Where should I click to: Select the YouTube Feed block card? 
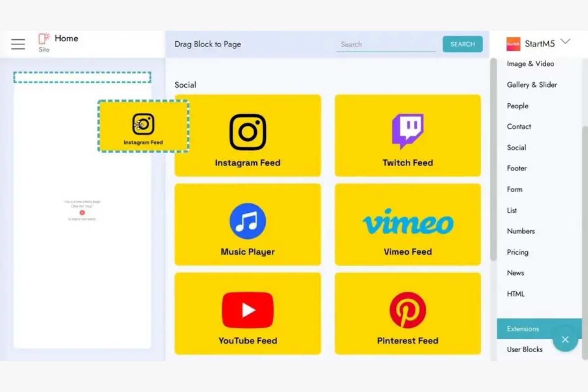(248, 313)
